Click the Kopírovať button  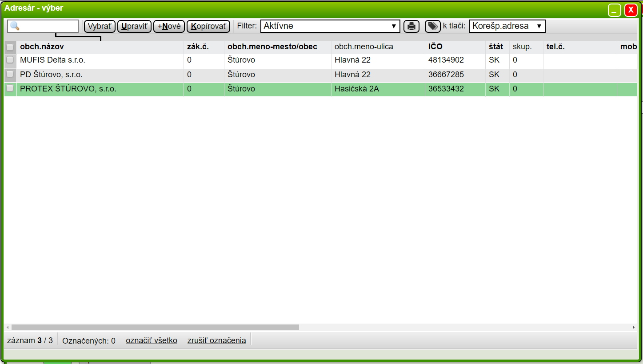(x=208, y=26)
